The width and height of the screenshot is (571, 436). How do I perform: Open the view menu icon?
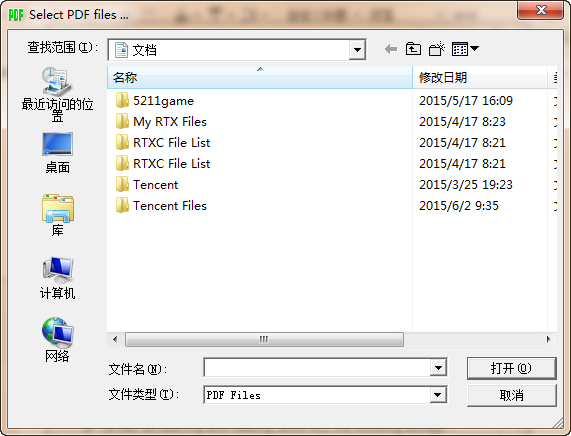(465, 49)
